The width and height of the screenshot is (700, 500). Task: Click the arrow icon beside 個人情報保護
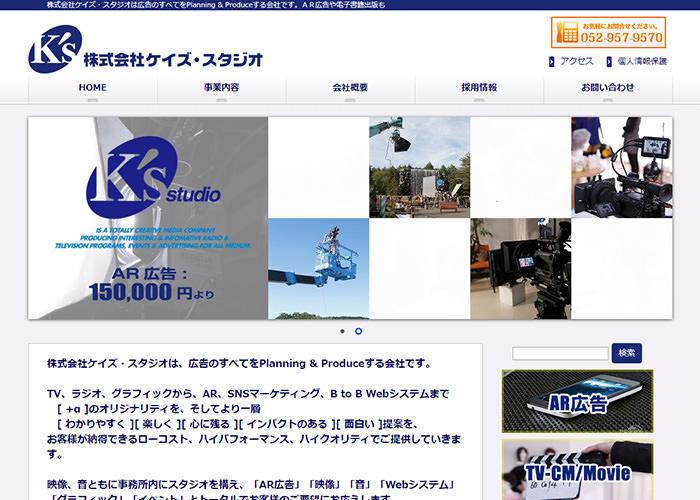(x=609, y=62)
